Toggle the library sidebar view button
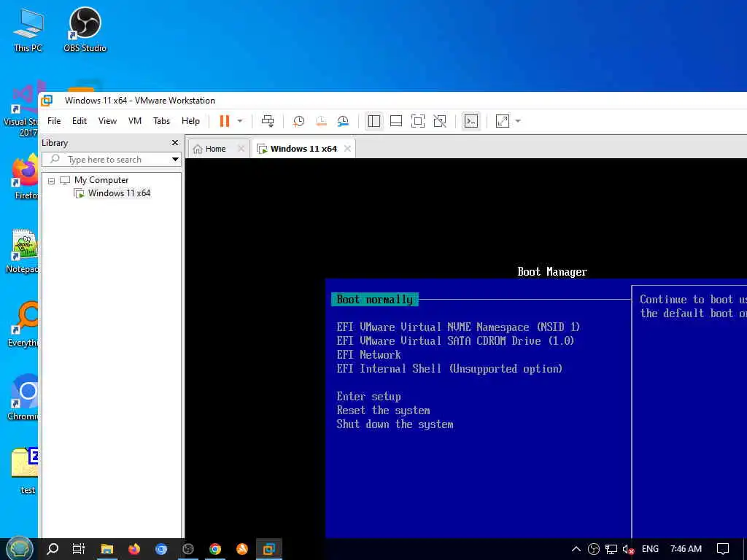 [x=374, y=121]
